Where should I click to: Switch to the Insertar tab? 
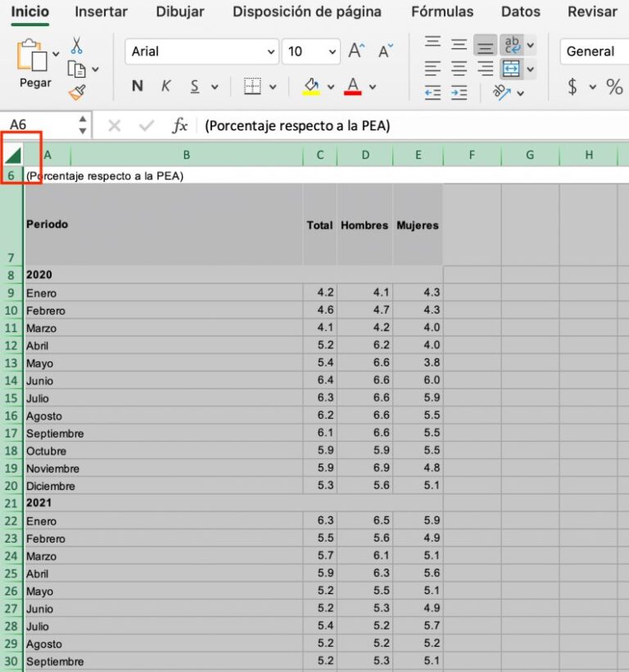[x=101, y=11]
